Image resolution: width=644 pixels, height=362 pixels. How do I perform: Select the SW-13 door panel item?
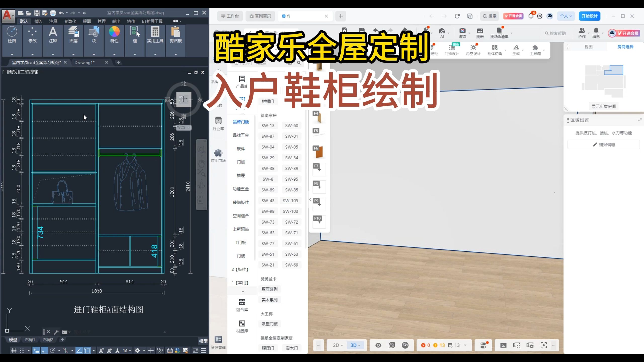[x=268, y=125]
